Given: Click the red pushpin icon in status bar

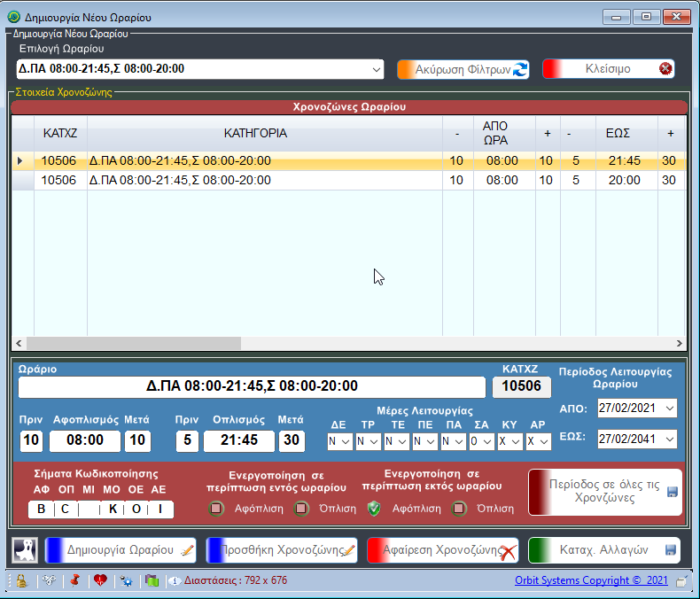Looking at the screenshot, I should (x=74, y=581).
